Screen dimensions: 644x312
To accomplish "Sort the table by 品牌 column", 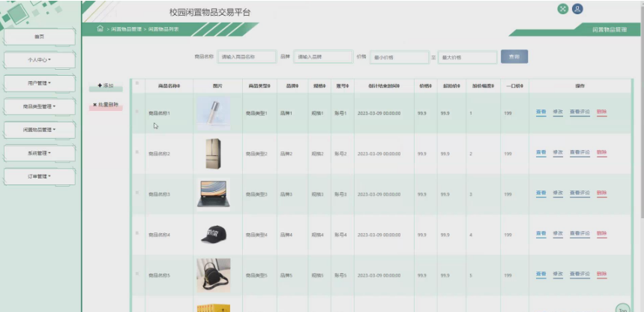I will [292, 86].
